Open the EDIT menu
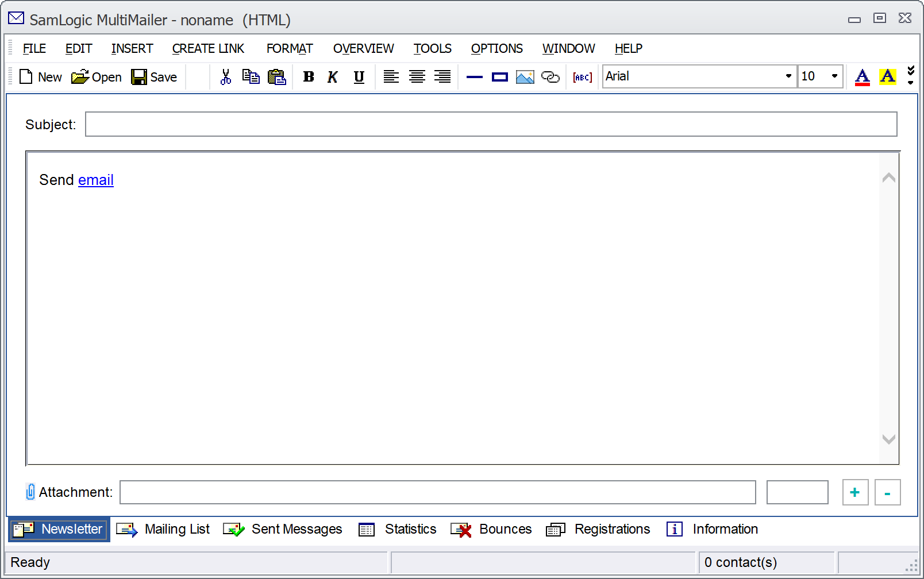The width and height of the screenshot is (924, 579). tap(79, 49)
